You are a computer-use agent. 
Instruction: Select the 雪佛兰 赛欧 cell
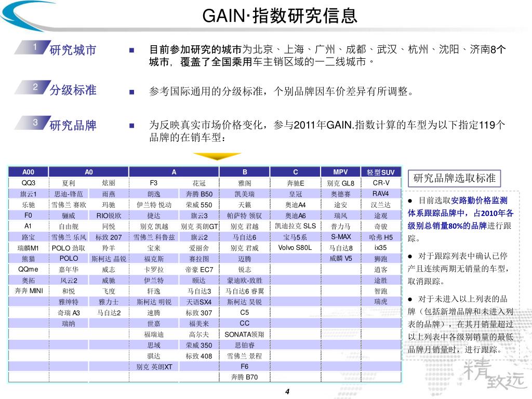(69, 205)
